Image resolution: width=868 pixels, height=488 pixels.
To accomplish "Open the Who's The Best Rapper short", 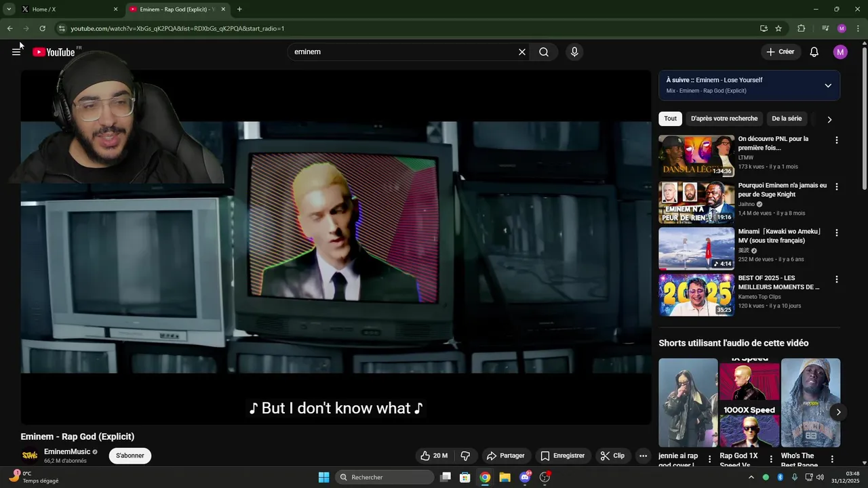I will [x=810, y=403].
